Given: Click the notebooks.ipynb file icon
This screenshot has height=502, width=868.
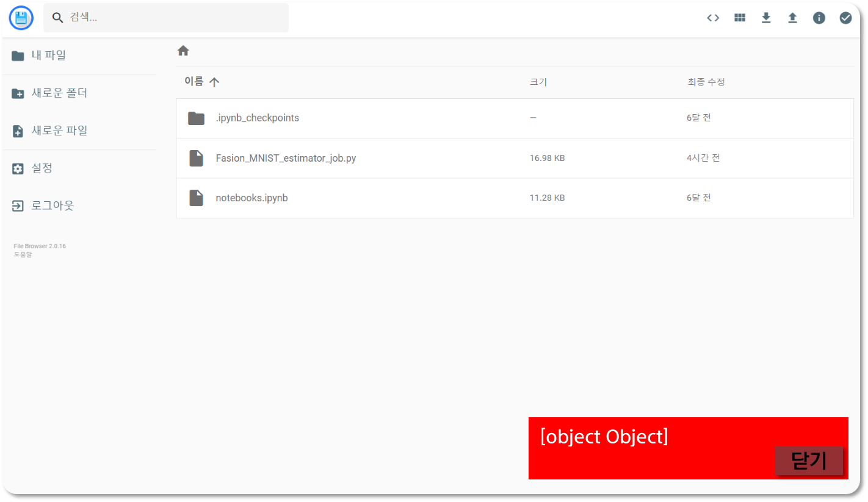Looking at the screenshot, I should point(196,198).
